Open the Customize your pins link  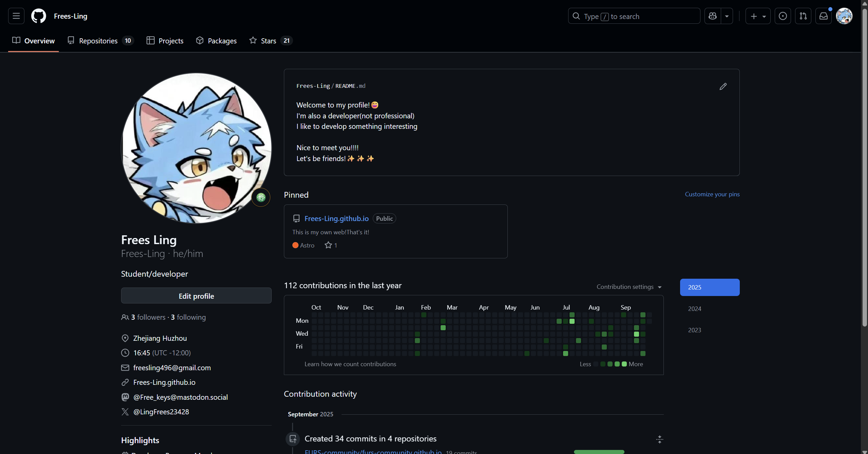click(x=712, y=194)
